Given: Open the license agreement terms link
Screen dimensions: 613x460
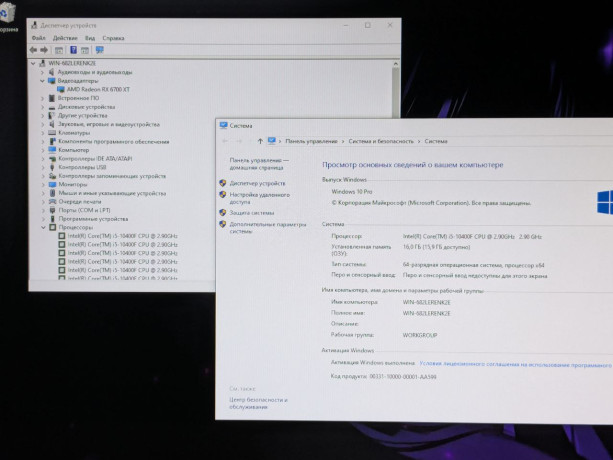Looking at the screenshot, I should click(515, 364).
